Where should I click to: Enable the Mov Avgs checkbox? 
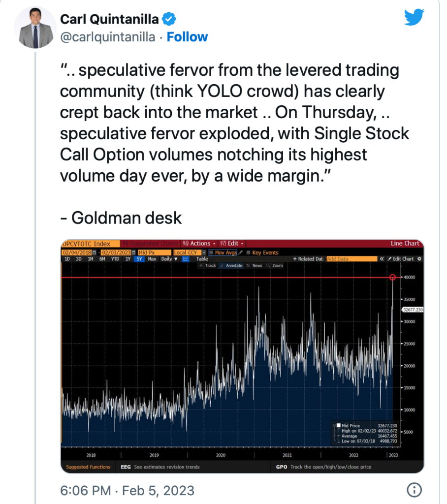211,252
